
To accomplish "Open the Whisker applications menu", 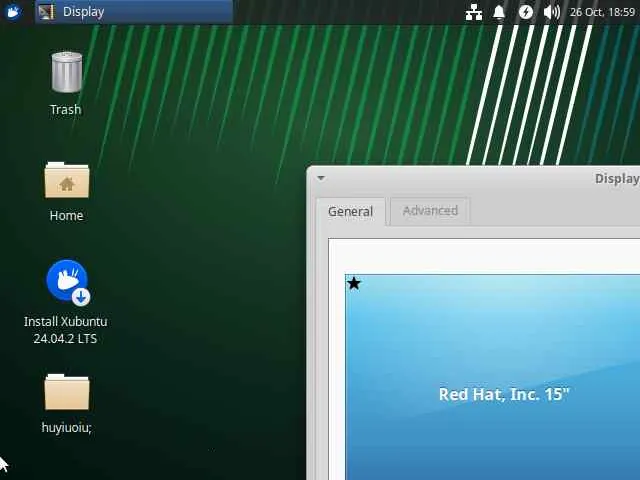I will pyautogui.click(x=13, y=12).
